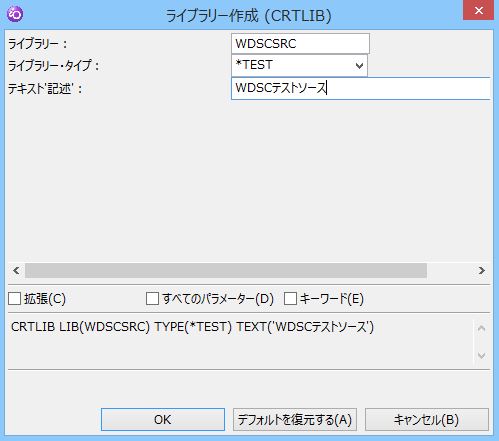Screen dimensions: 499x441
Task: Click the purple app icon in title bar
Action: pos(15,14)
